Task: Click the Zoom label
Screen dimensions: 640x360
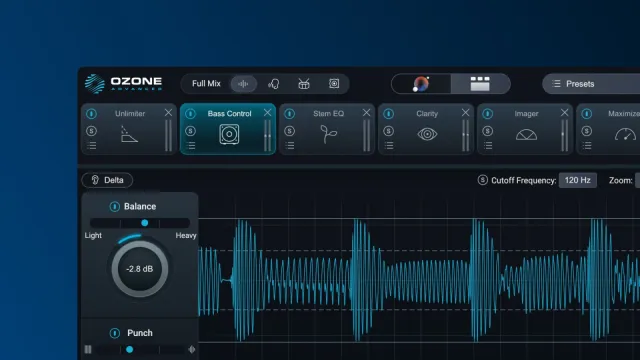Action: click(x=620, y=180)
